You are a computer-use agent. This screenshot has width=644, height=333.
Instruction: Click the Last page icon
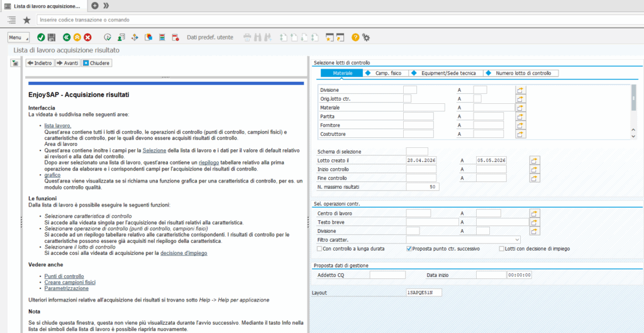314,37
